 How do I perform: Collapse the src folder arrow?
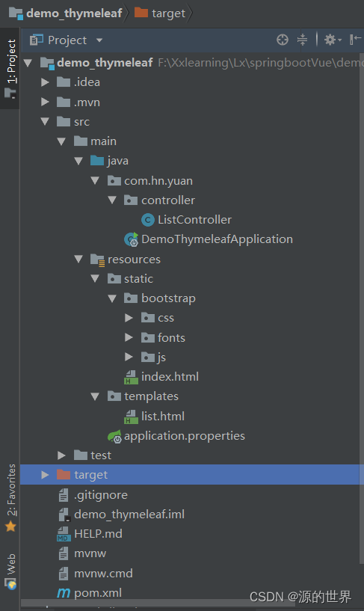(45, 122)
